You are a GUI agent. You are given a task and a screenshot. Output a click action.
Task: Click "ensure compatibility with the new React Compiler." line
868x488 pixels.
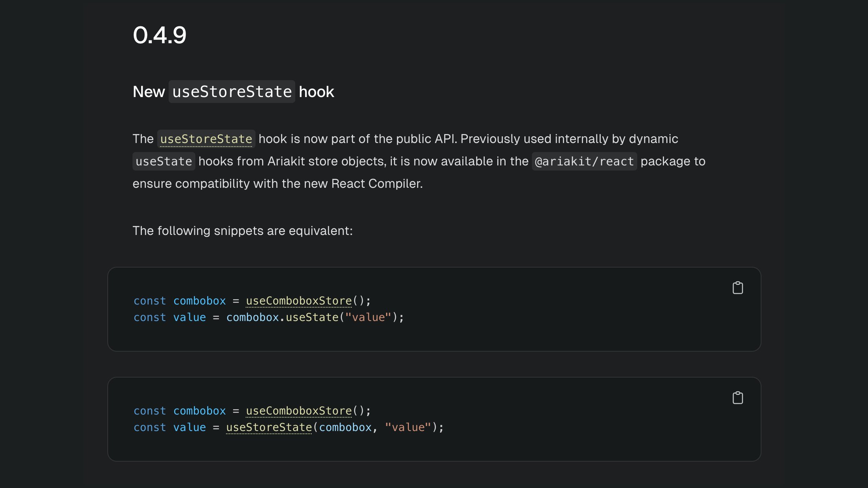tap(278, 184)
